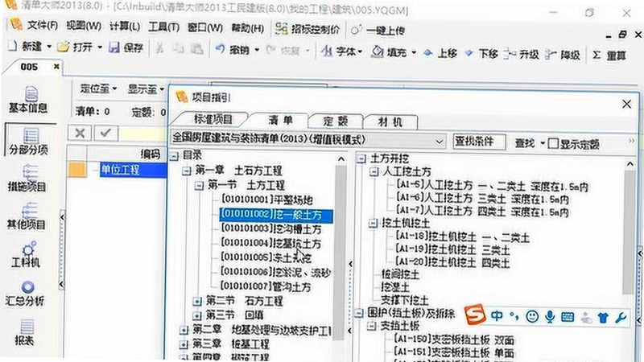Click Sogou IME microphone icon
The width and height of the screenshot is (644, 362).
(x=550, y=316)
